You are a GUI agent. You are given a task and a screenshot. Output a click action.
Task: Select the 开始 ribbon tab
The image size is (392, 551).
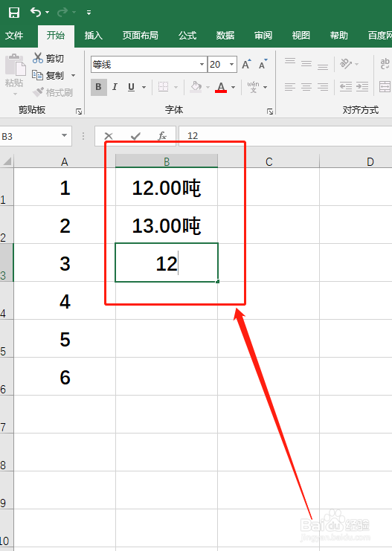coord(56,36)
